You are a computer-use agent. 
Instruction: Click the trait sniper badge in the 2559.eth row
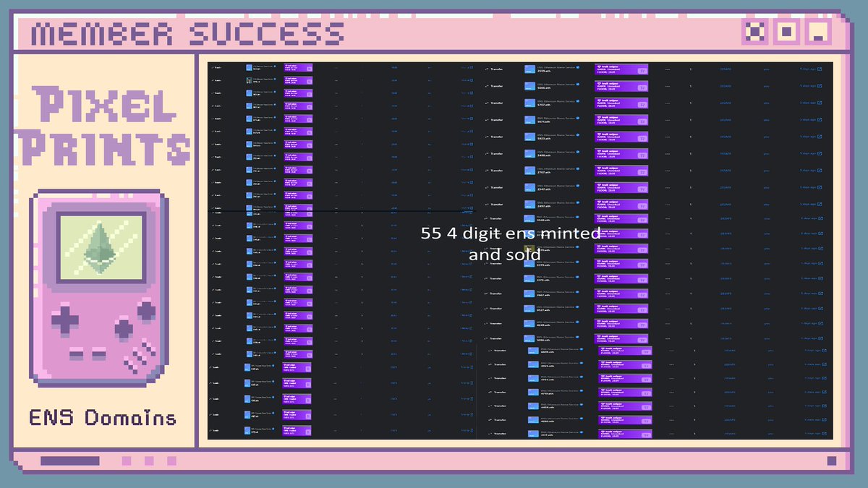621,69
